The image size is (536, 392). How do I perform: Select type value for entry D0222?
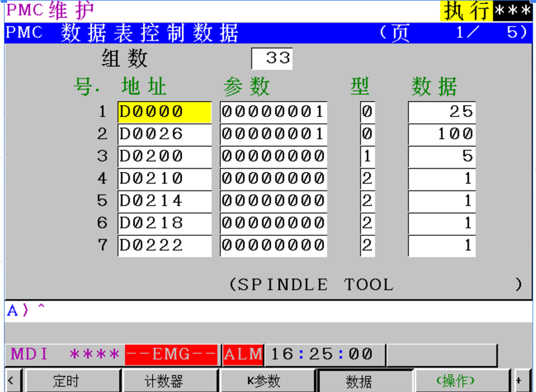[366, 245]
